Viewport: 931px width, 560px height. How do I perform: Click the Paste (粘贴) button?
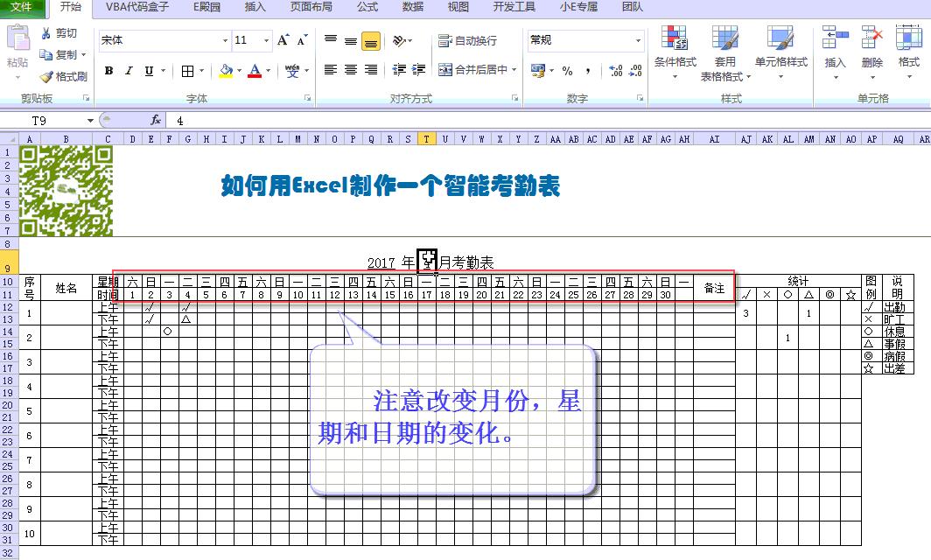(x=17, y=48)
